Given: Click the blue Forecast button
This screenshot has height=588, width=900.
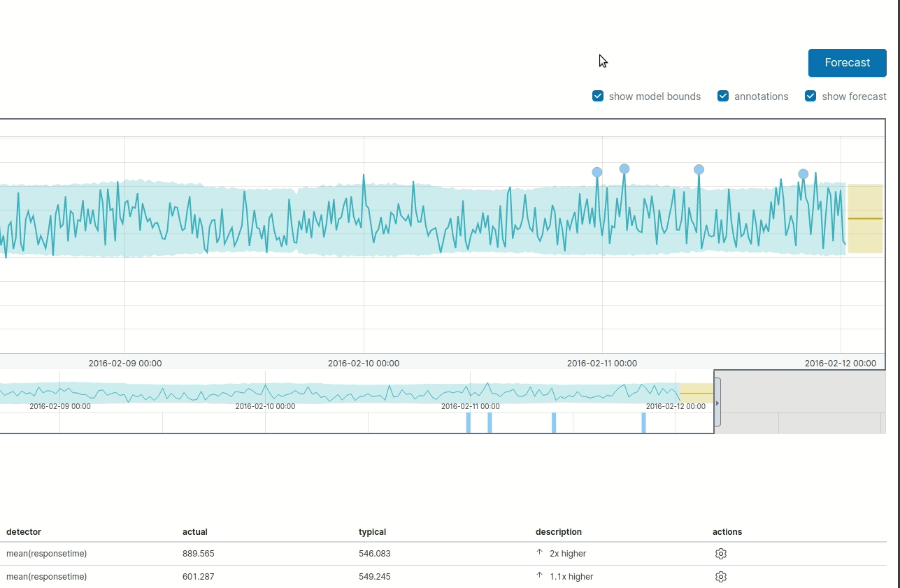Looking at the screenshot, I should point(847,63).
